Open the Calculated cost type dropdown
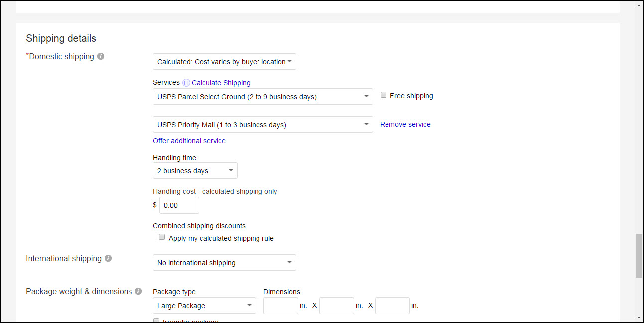Image resolution: width=644 pixels, height=323 pixels. click(x=224, y=62)
